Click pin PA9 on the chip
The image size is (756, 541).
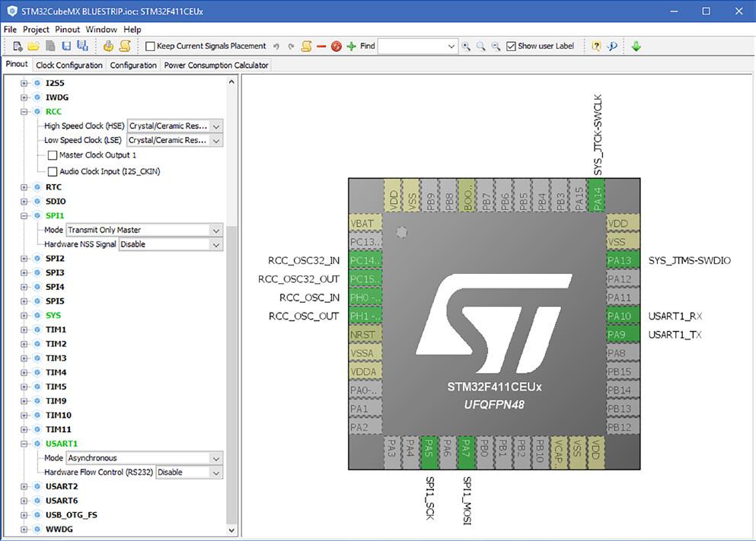(x=623, y=334)
